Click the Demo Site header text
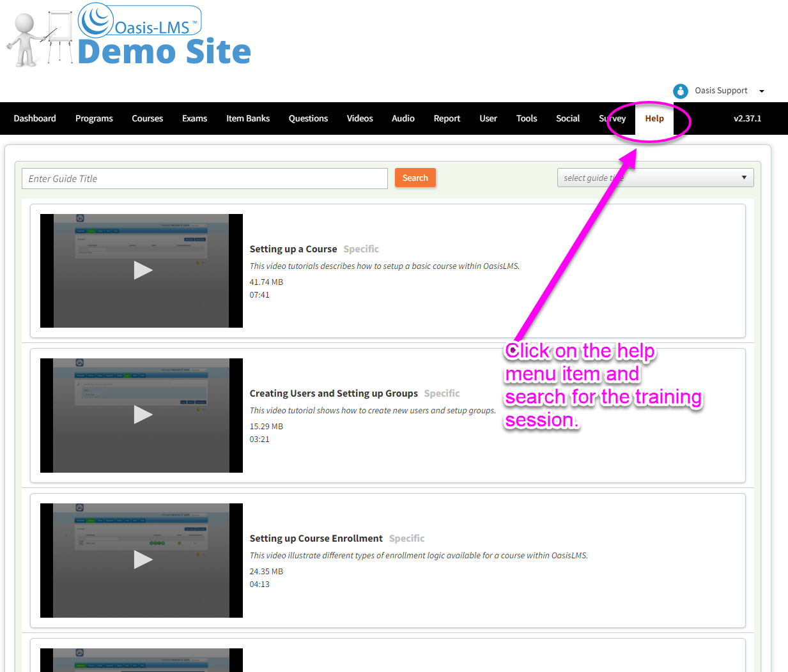The width and height of the screenshot is (788, 672). pos(164,52)
